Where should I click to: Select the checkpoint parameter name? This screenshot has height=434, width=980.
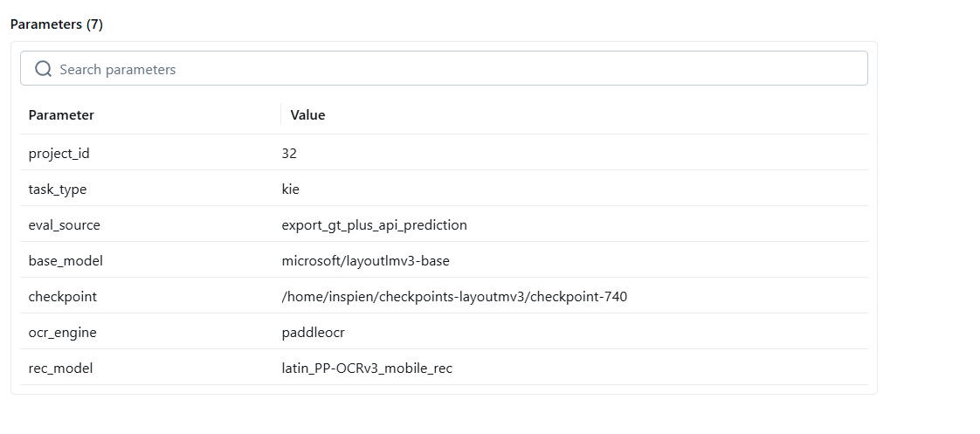(x=63, y=297)
